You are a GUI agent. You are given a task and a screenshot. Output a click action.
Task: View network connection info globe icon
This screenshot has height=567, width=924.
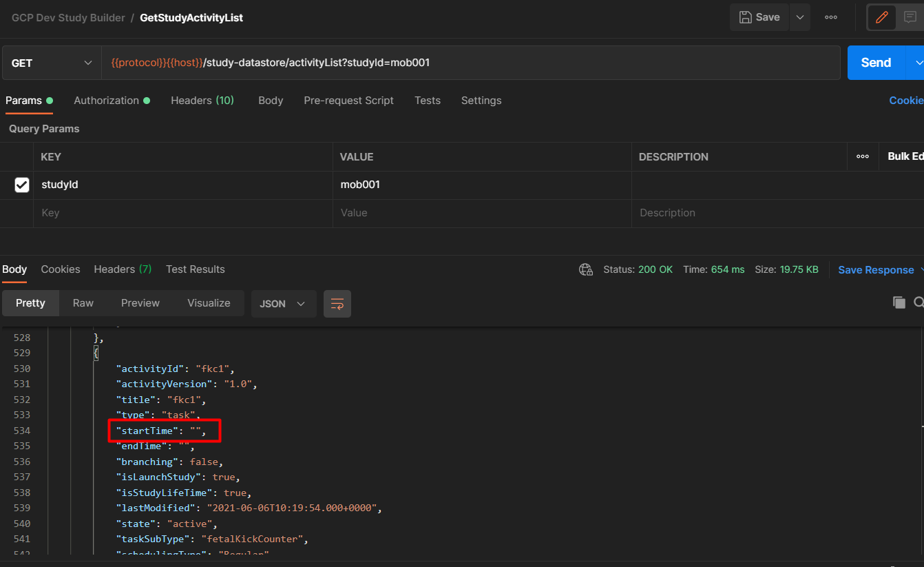point(586,269)
